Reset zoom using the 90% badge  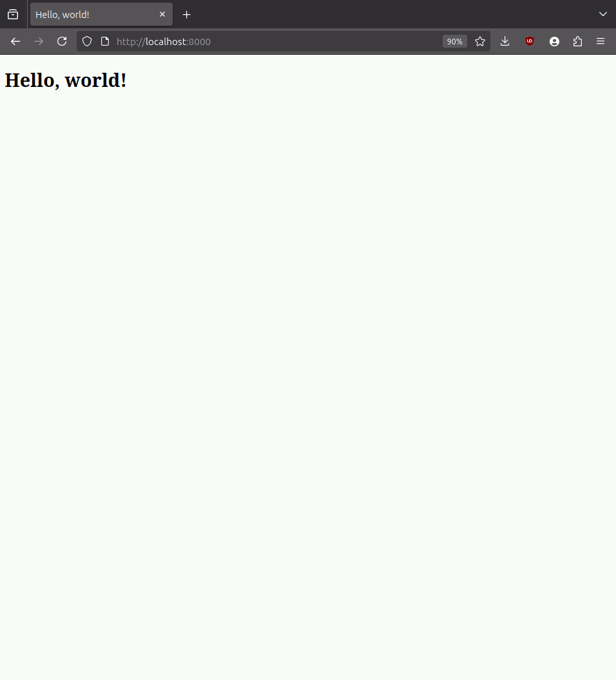point(454,41)
